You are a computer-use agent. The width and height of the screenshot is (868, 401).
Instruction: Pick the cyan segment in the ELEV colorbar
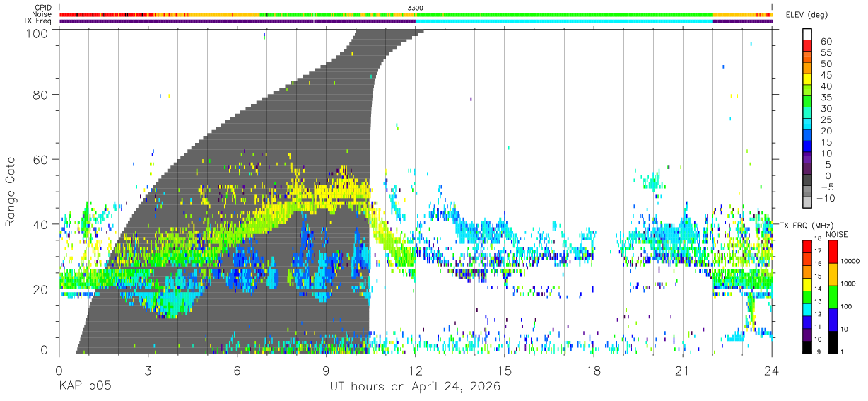[807, 124]
